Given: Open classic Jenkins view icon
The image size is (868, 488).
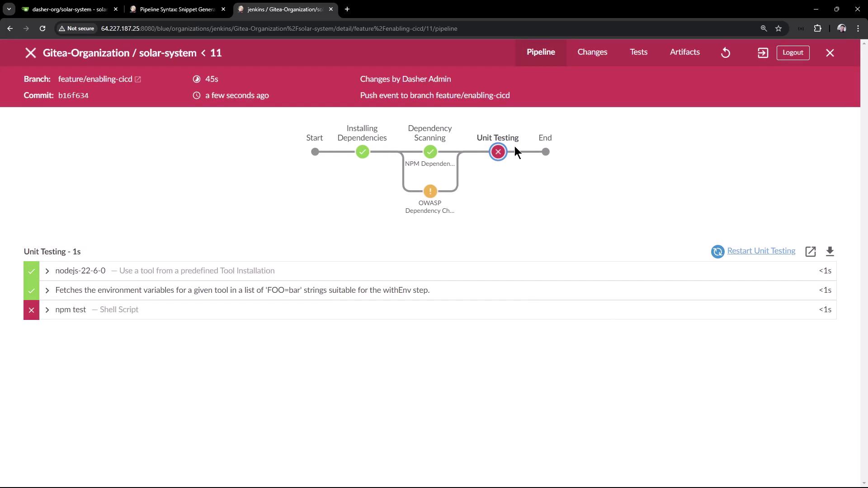Looking at the screenshot, I should coord(763,53).
